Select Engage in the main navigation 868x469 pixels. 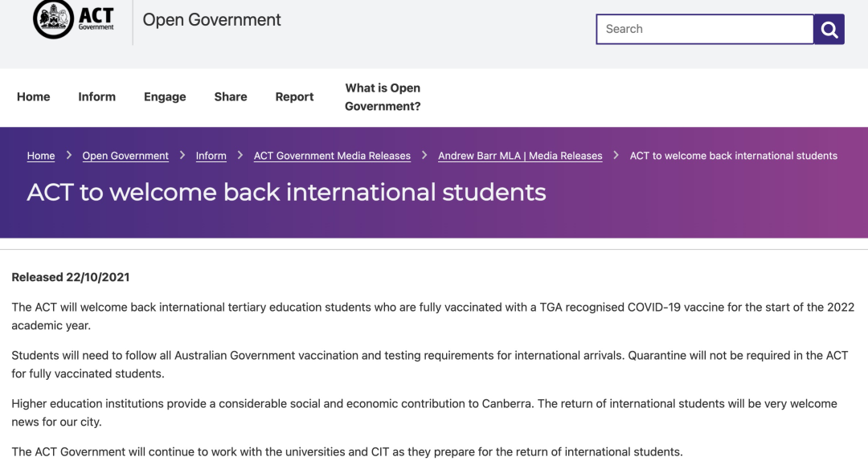(x=165, y=97)
